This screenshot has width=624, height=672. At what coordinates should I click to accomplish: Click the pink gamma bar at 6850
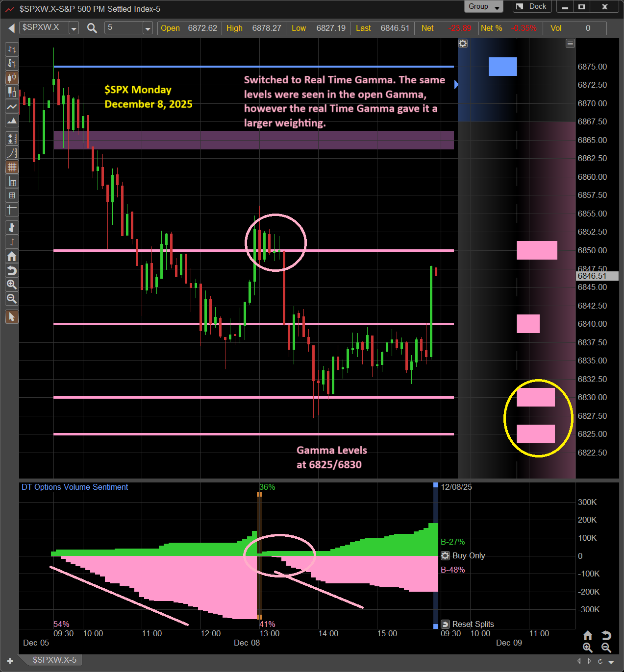pyautogui.click(x=537, y=250)
